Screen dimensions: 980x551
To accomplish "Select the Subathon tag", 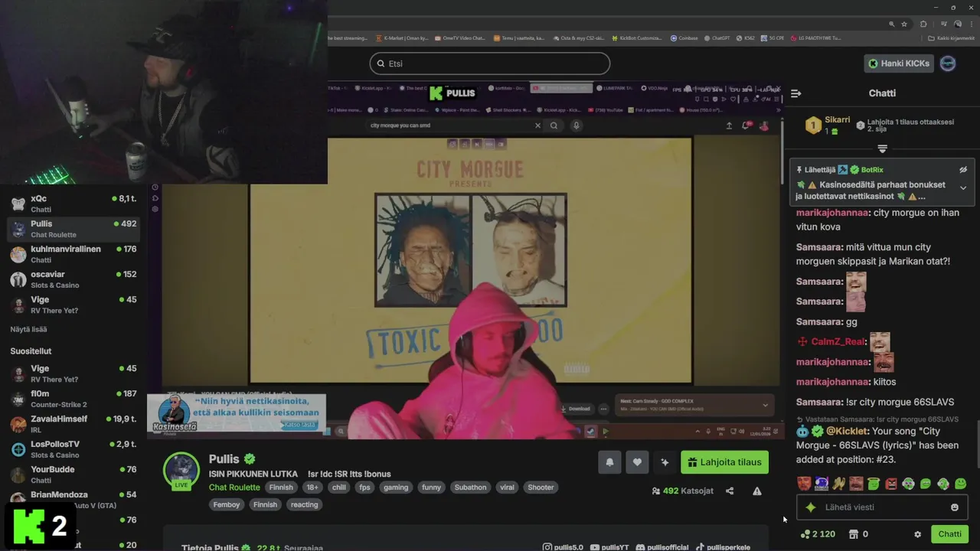I will click(470, 487).
